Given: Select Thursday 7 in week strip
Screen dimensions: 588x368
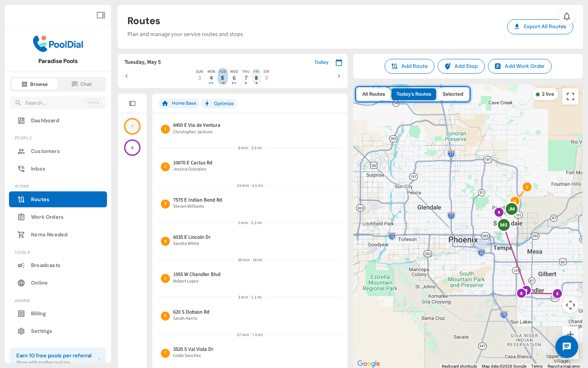Looking at the screenshot, I should tap(246, 76).
